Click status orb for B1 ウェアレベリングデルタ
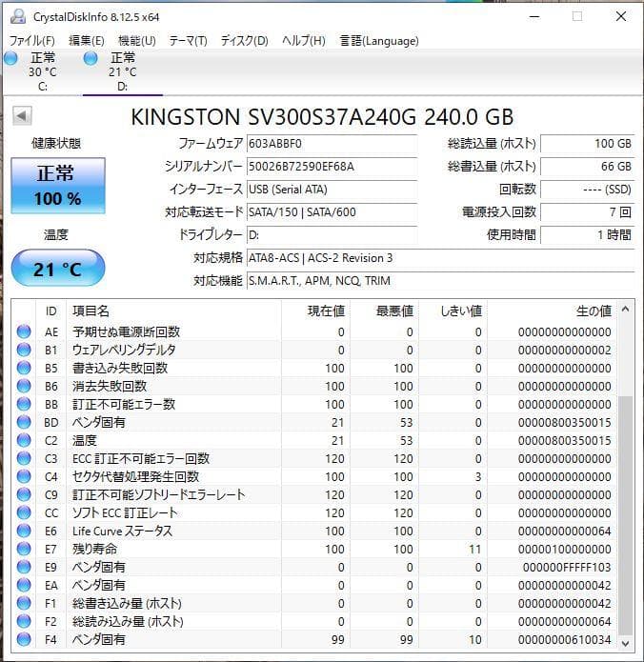The image size is (644, 662). [24, 350]
